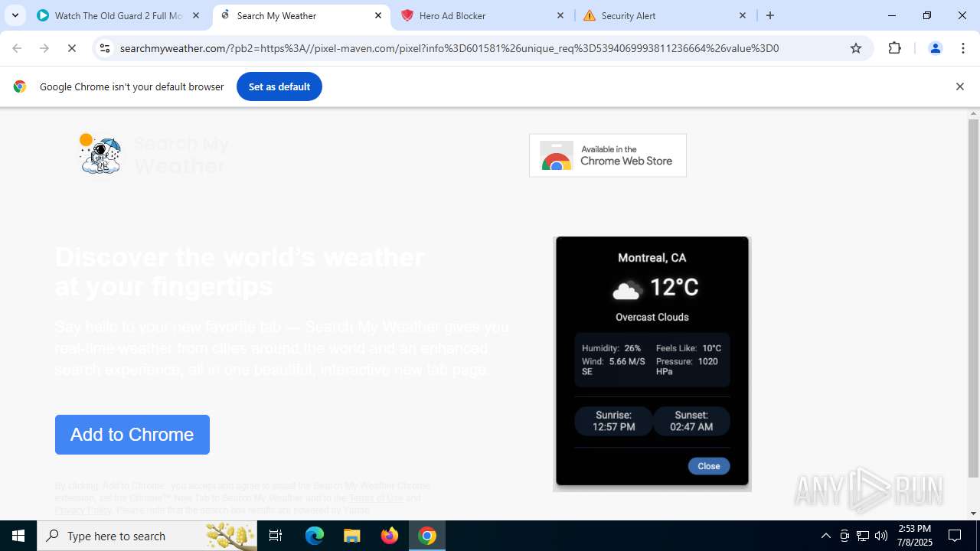Image resolution: width=980 pixels, height=551 pixels.
Task: Click the Search My Weather astronaut logo
Action: (100, 154)
